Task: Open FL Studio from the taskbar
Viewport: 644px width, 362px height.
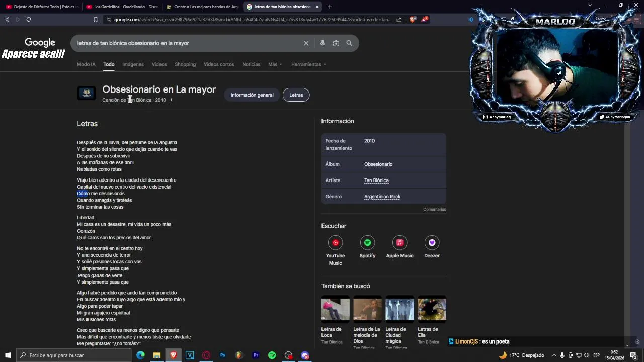Action: [239, 355]
